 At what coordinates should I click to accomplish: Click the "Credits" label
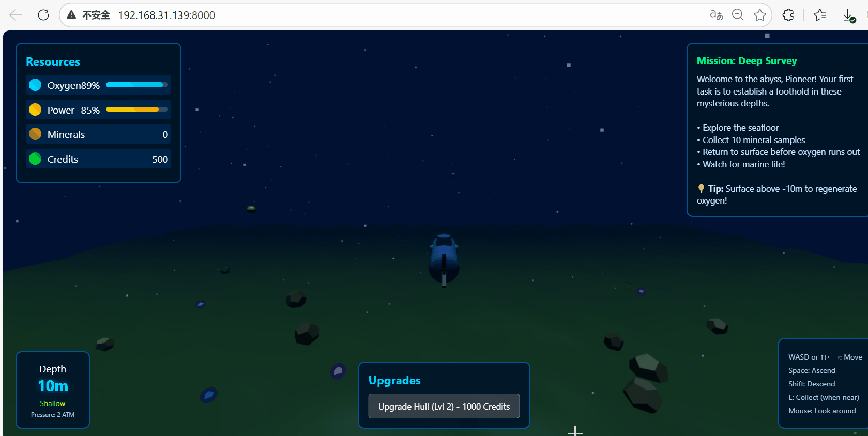point(63,160)
